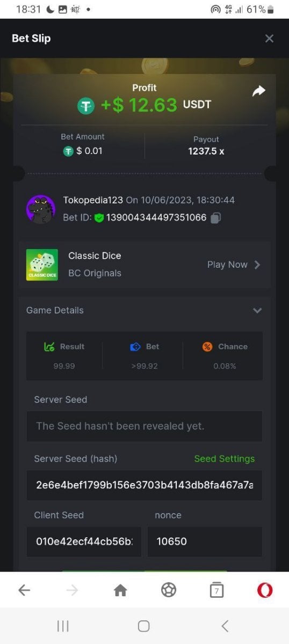Copy the Bet ID using the copy icon

pyautogui.click(x=215, y=217)
